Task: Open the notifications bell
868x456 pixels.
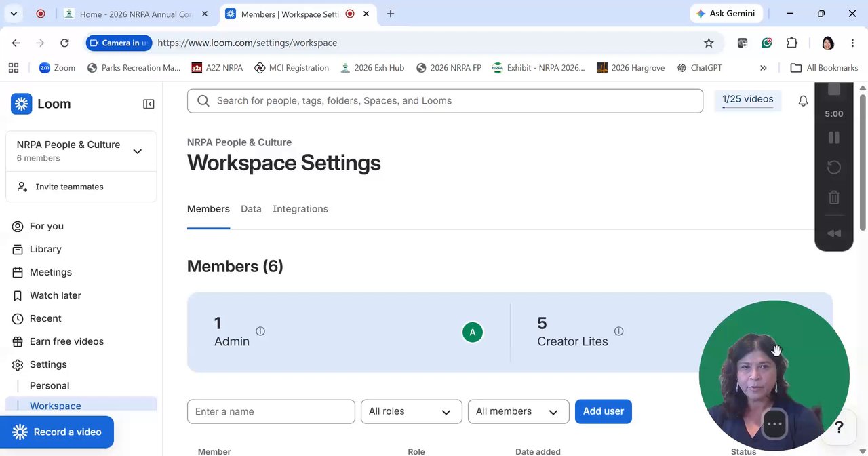Action: coord(803,101)
